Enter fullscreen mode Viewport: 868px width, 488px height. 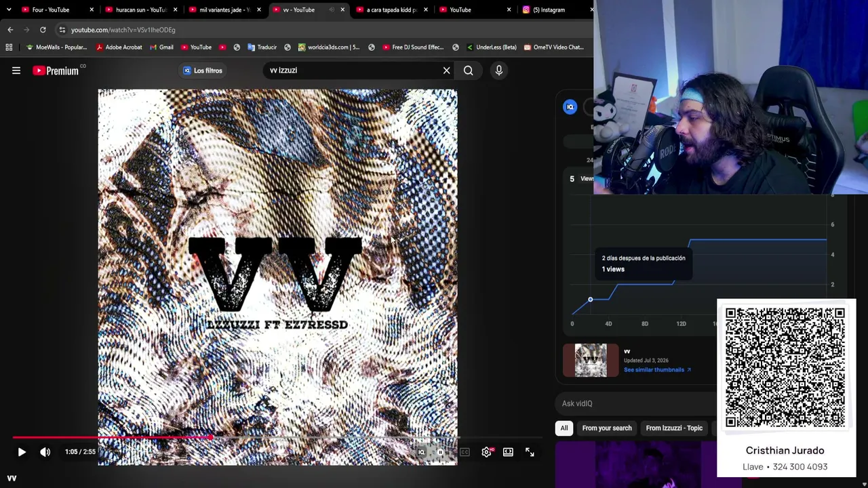[530, 452]
